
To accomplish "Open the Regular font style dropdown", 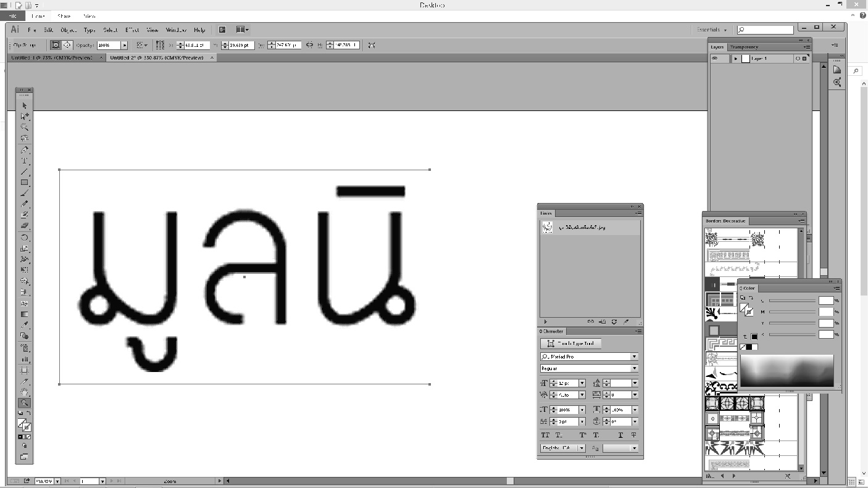I will point(634,368).
